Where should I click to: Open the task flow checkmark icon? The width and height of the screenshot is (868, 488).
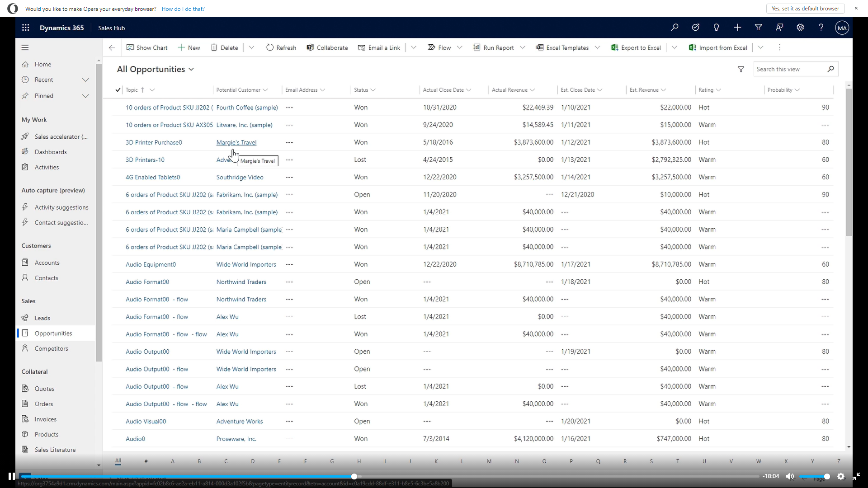(x=696, y=28)
